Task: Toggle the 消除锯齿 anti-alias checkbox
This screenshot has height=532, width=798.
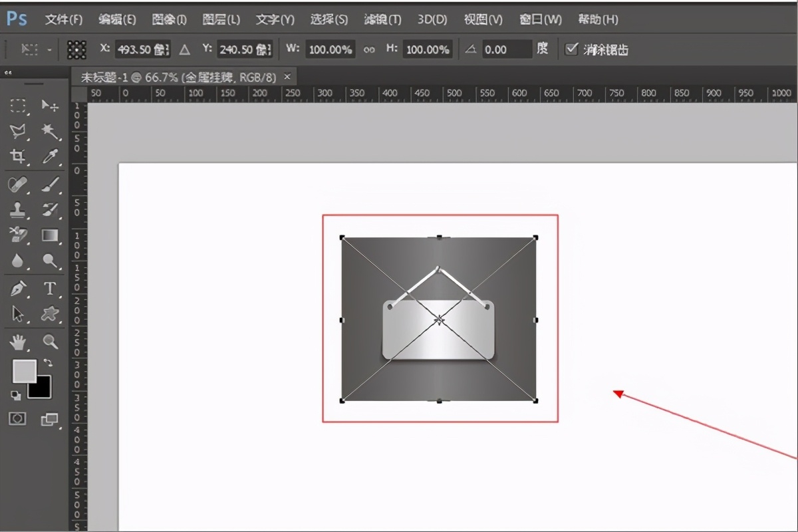Action: point(571,49)
